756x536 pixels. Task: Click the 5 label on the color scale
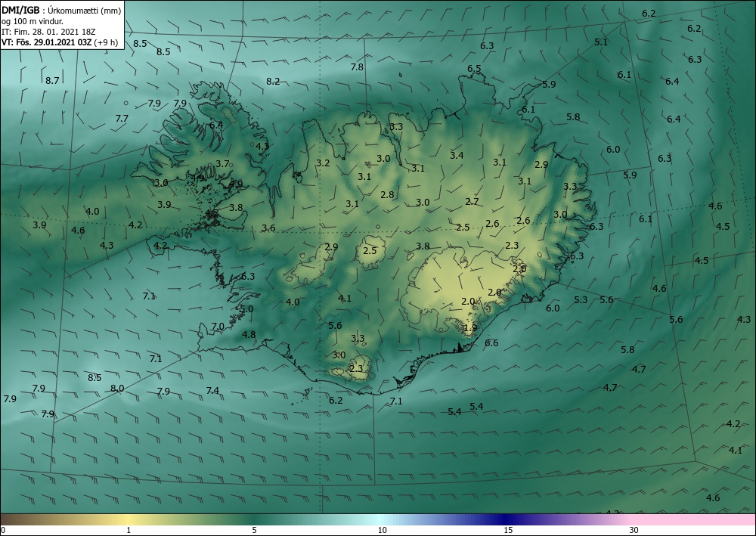pyautogui.click(x=254, y=530)
